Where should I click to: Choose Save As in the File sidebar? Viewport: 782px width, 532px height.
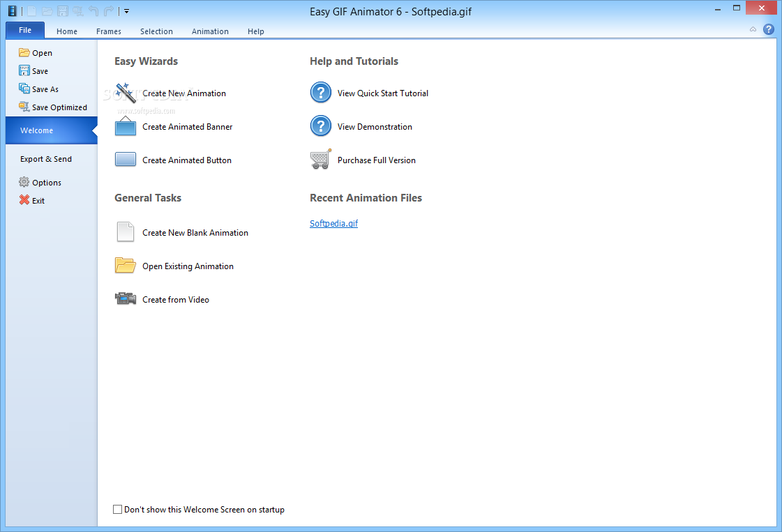pyautogui.click(x=38, y=89)
